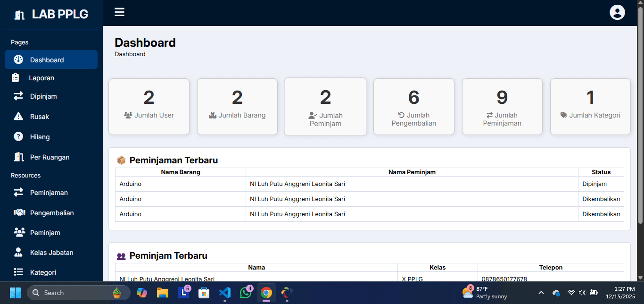
Task: Expand the system tray hidden icons chevron
Action: tap(541, 293)
